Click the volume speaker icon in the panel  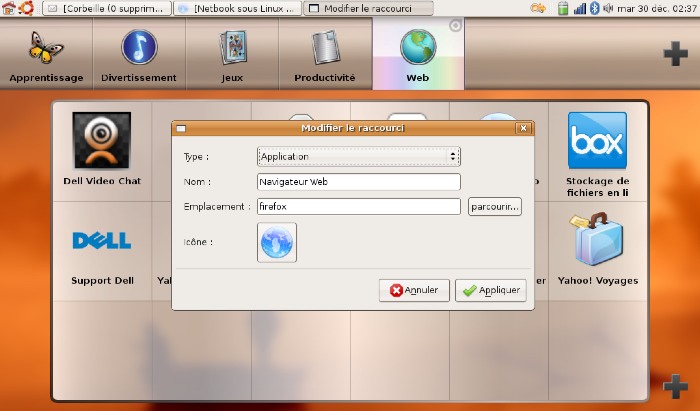click(x=608, y=8)
